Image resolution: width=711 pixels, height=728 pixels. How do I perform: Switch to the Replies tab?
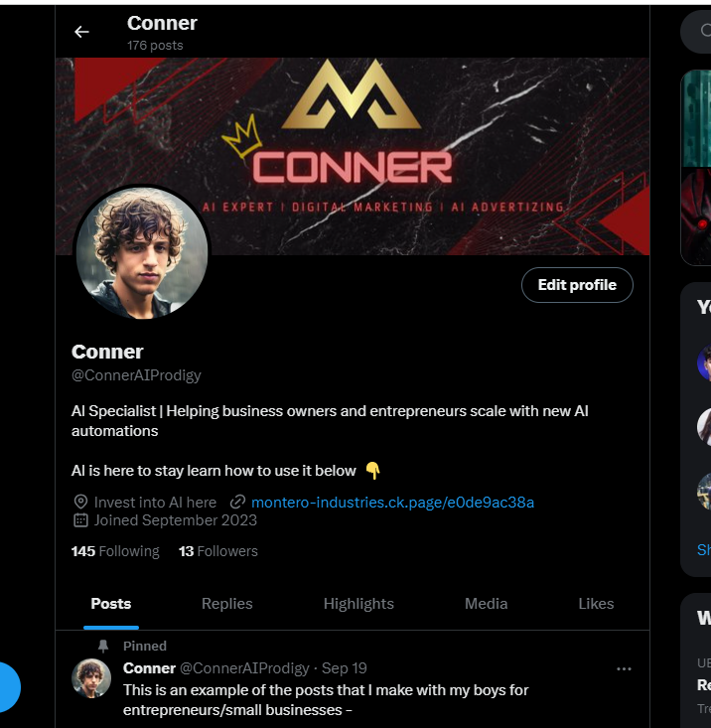[227, 604]
